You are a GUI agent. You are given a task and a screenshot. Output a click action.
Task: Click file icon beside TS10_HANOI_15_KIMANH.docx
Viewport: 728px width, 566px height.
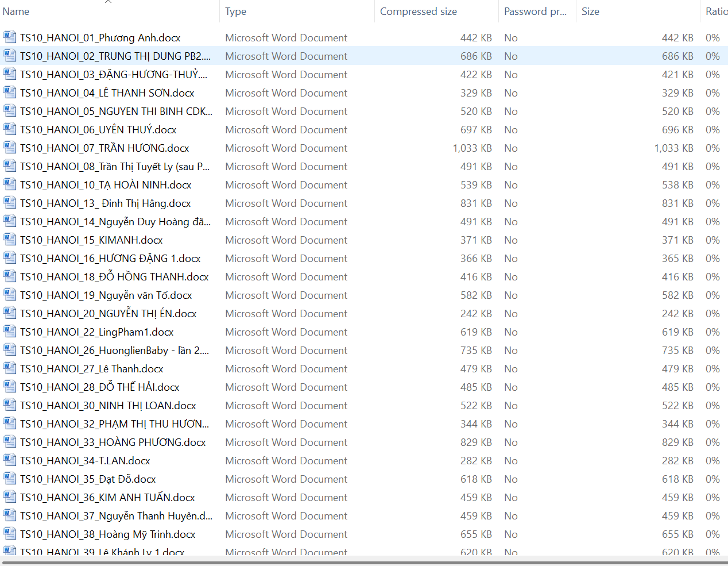(x=9, y=240)
